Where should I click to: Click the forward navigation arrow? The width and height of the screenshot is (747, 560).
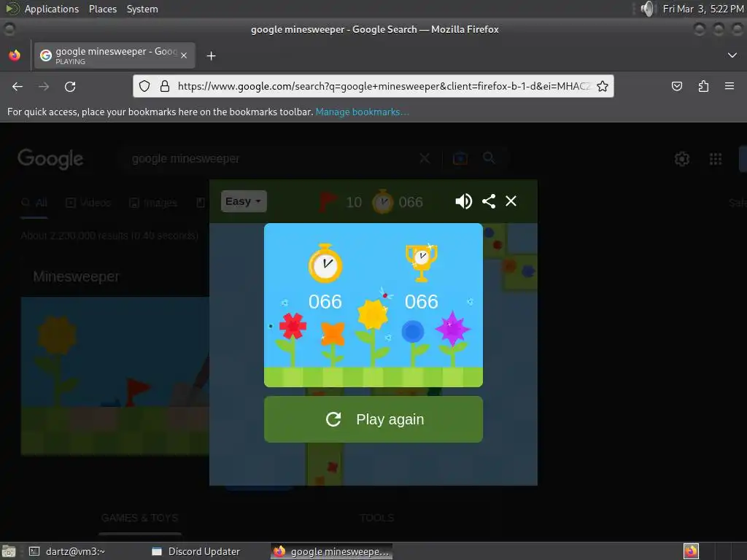(43, 86)
